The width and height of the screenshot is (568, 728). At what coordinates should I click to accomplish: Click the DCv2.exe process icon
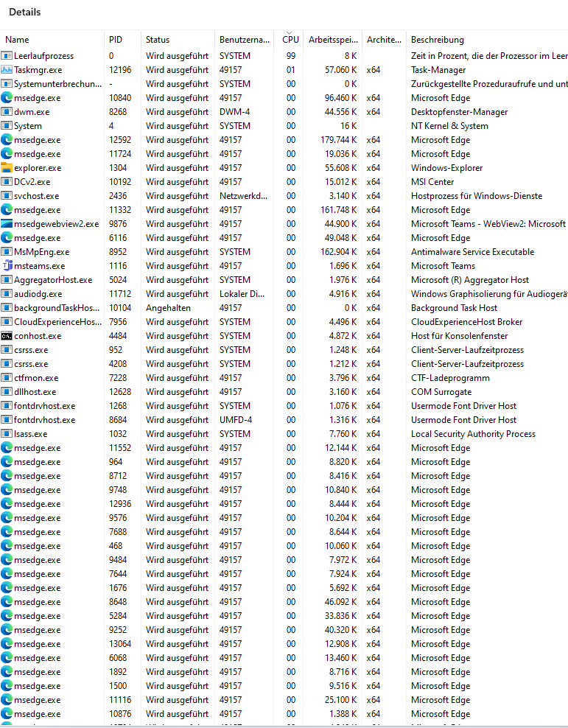click(x=7, y=181)
